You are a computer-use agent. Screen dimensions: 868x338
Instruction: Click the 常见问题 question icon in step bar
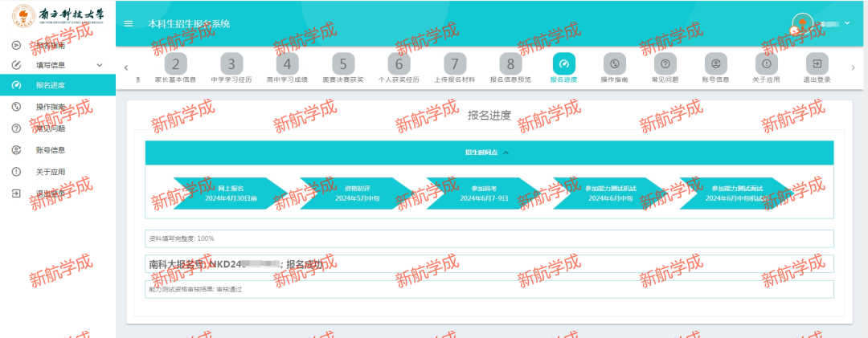pos(665,63)
